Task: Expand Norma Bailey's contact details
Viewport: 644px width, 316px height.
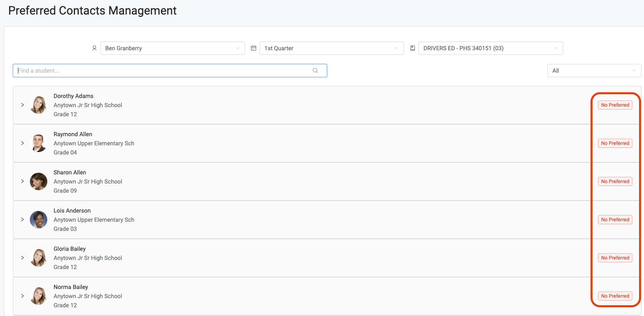Action: point(22,296)
